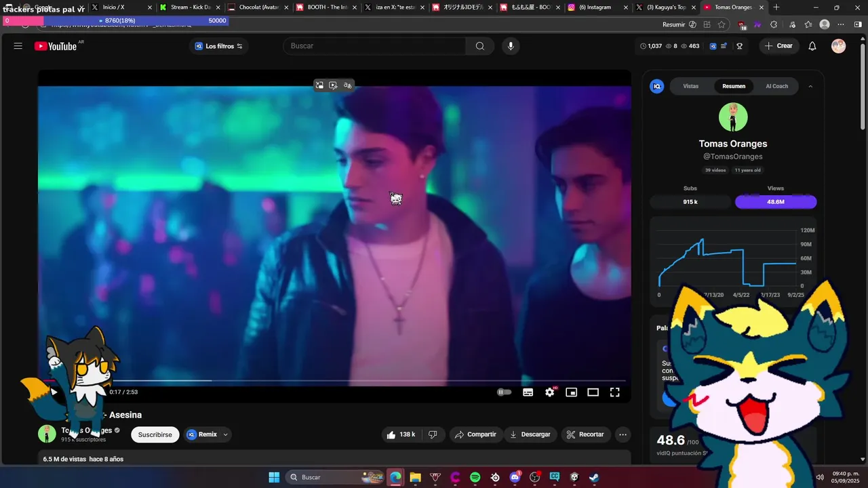This screenshot has height=488, width=868.
Task: Open Spotify from the taskbar
Action: 475,477
